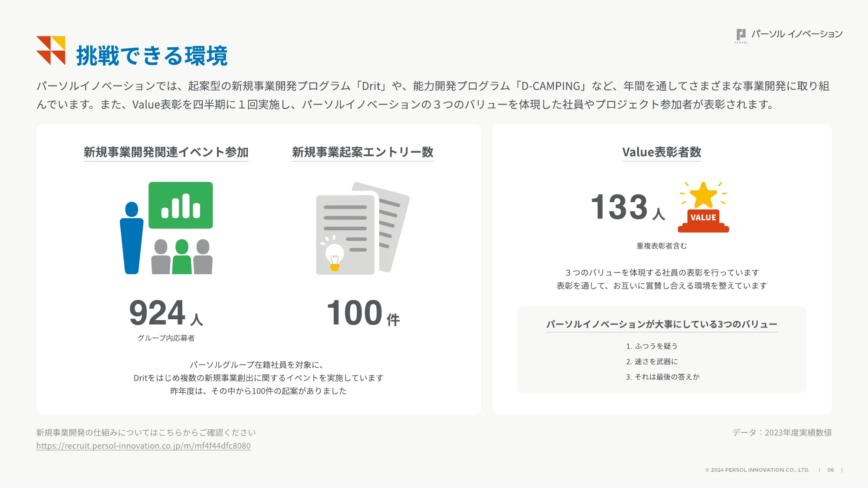Click the 924 人 figure
868x488 pixels.
pos(166,313)
